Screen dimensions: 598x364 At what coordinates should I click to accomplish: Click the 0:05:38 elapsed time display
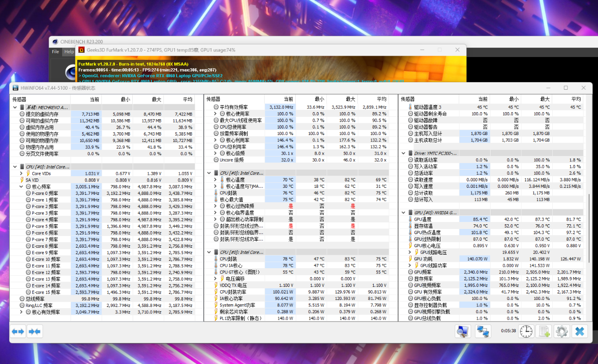(x=508, y=331)
